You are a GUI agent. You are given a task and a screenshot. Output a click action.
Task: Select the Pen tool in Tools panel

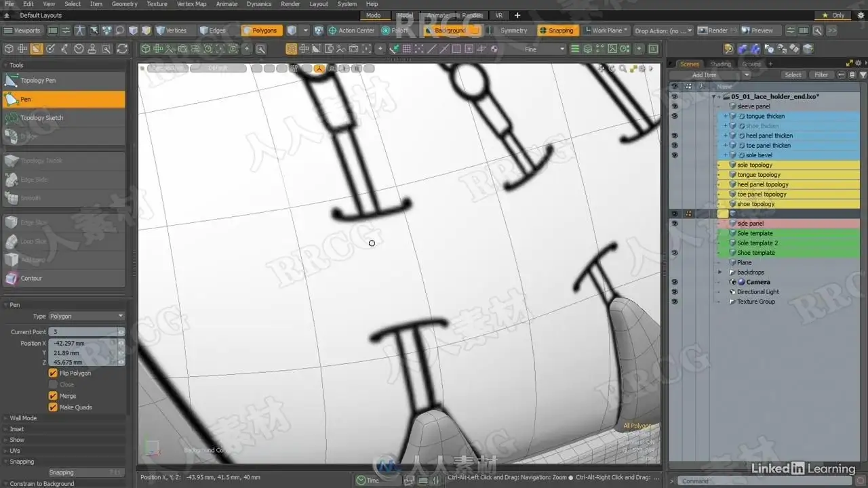64,99
